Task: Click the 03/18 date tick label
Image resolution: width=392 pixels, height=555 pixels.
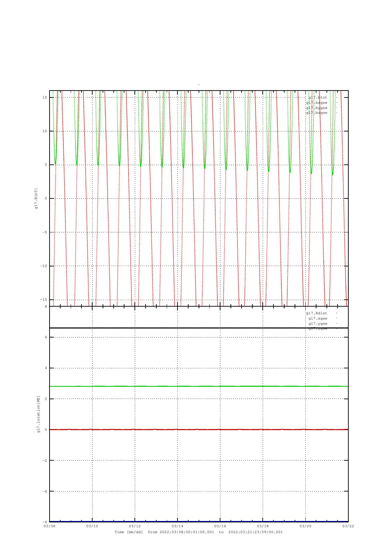Action: 263,526
